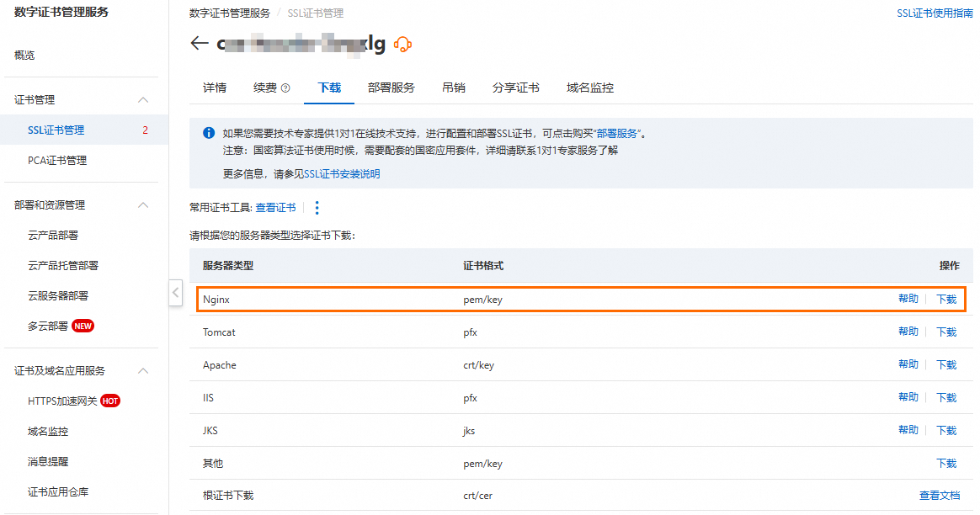The height and width of the screenshot is (515, 980).
Task: Open HTTPS加速网关 in the sidebar
Action: pos(63,401)
